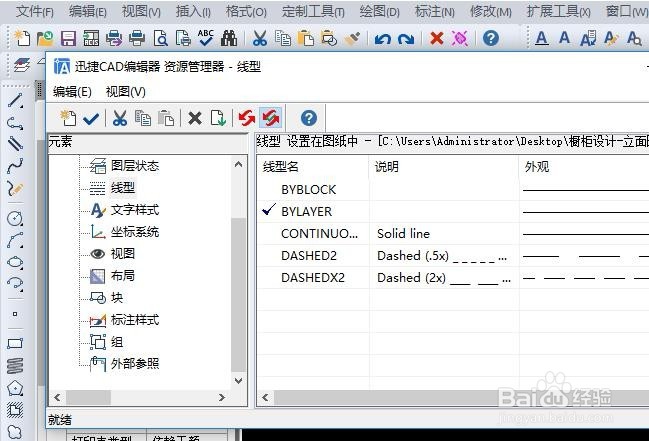The image size is (649, 441).
Task: Click the Solid line description cell
Action: (404, 234)
